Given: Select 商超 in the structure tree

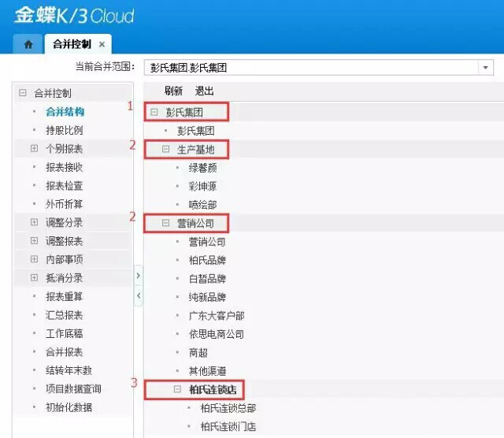Looking at the screenshot, I should [198, 353].
